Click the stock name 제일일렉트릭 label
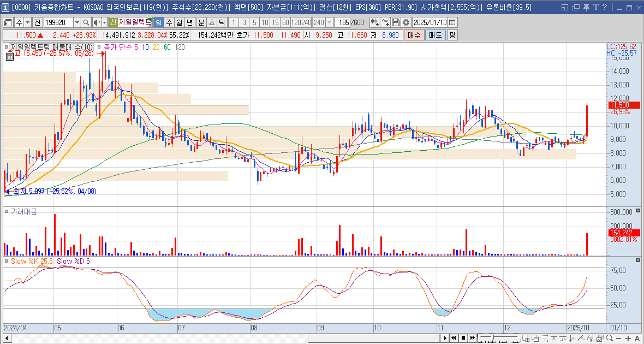The image size is (644, 344). [135, 22]
